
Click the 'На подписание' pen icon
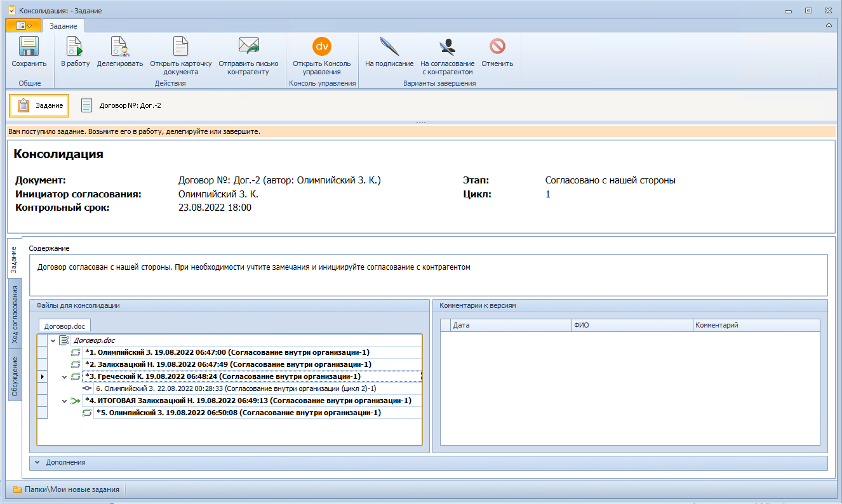tap(389, 48)
